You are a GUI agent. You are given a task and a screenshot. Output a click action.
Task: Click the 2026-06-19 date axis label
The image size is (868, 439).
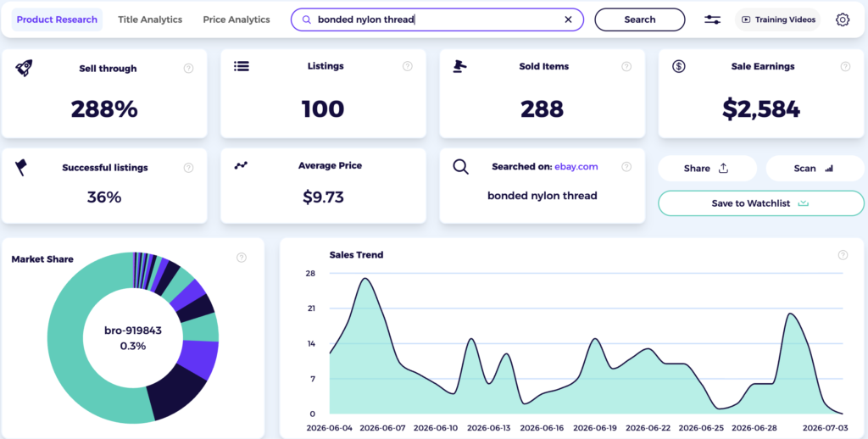[x=595, y=428]
